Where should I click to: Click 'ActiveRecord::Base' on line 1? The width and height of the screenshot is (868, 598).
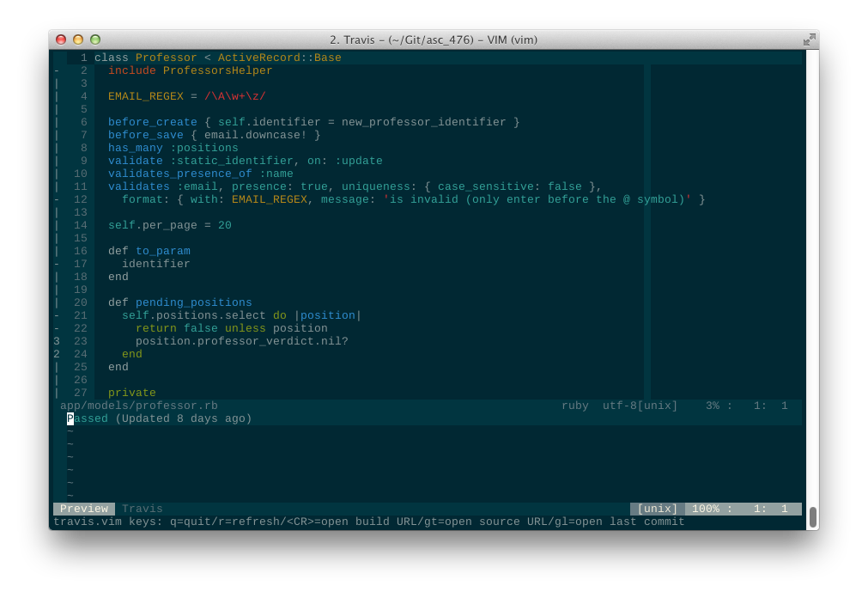point(280,58)
